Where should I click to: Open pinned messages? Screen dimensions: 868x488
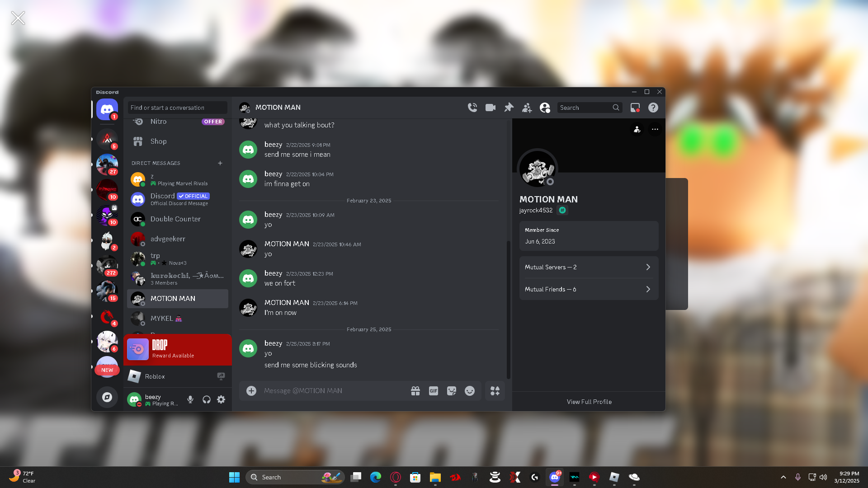click(x=509, y=108)
